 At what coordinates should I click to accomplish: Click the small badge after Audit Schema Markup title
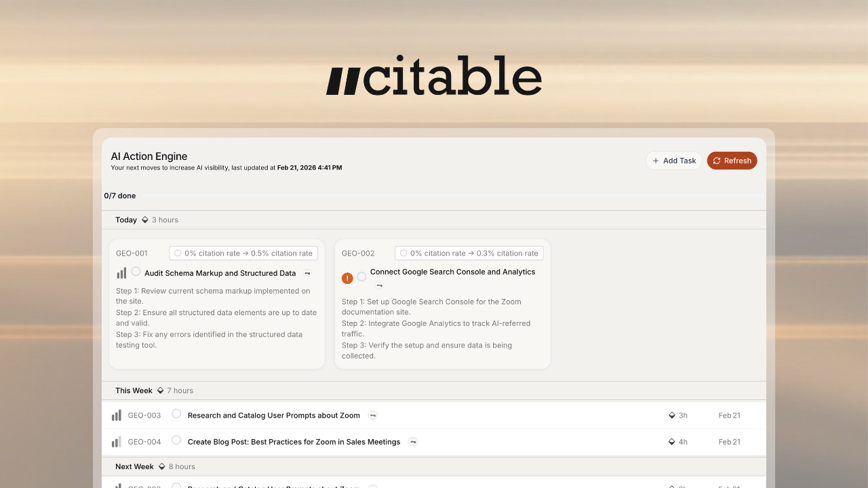(307, 273)
